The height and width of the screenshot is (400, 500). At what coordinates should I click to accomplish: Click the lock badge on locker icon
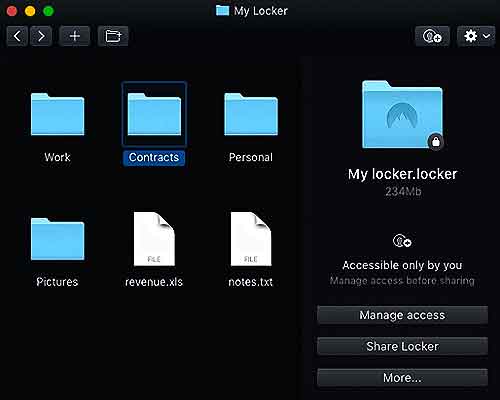436,142
